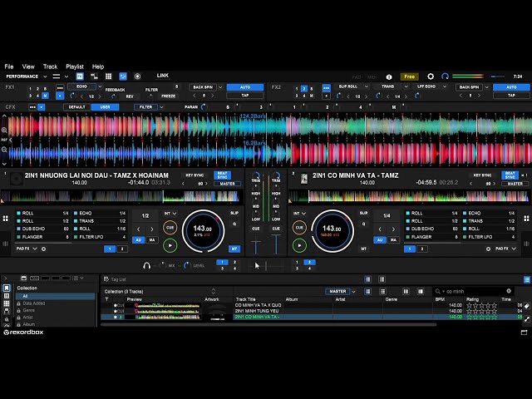Toggle the mixer panel icon

[x=123, y=76]
